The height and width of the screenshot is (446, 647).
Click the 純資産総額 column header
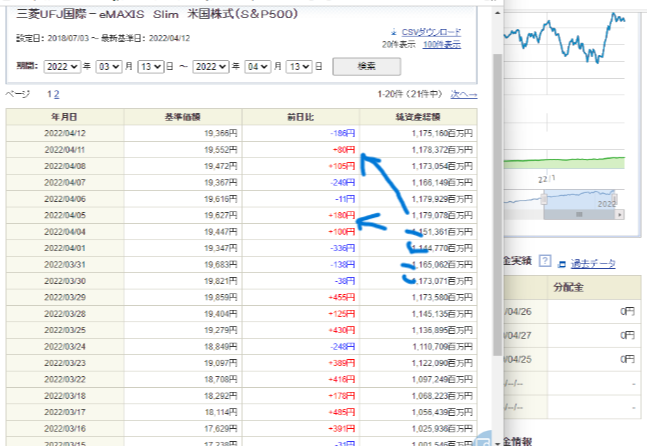[418, 117]
